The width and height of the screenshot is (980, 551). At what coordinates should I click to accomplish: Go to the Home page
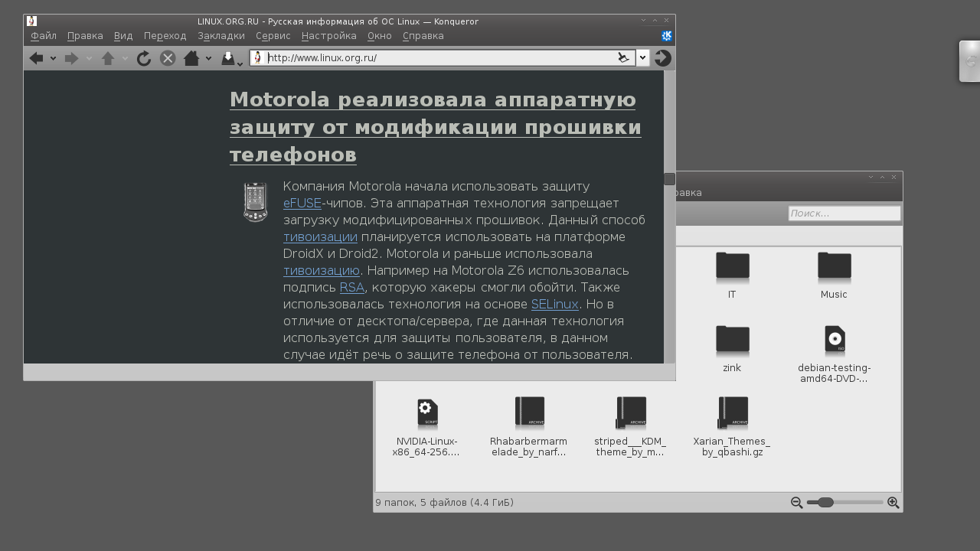(191, 58)
